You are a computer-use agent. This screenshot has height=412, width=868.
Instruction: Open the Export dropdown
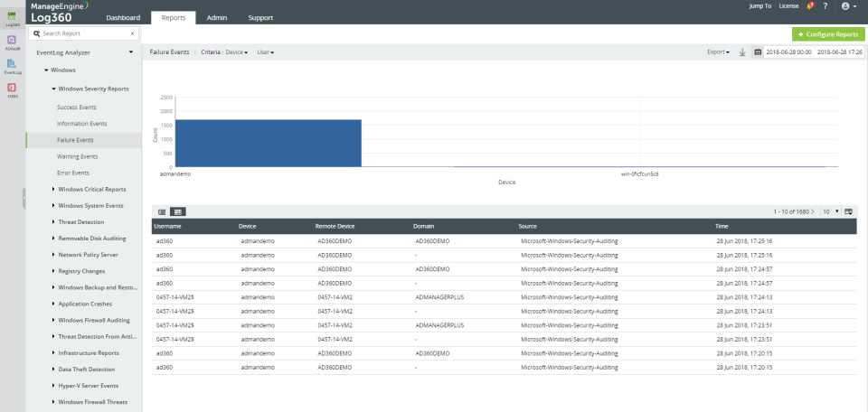(718, 52)
